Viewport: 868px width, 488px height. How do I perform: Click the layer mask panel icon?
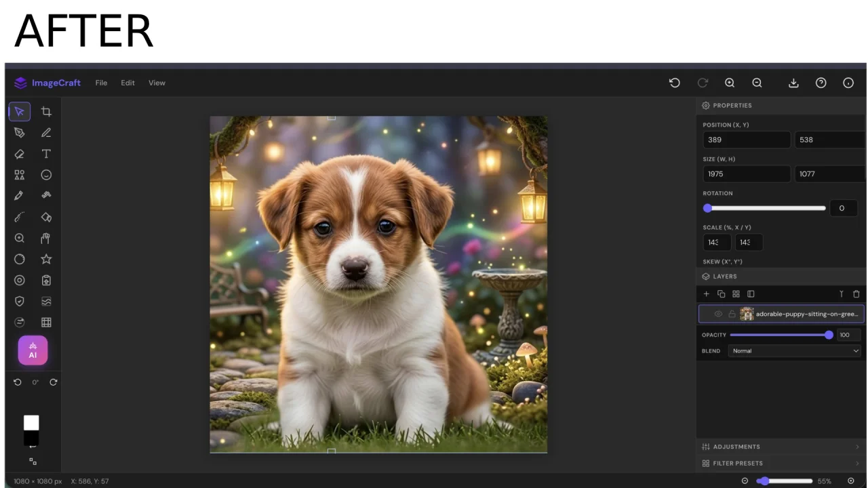click(x=751, y=294)
